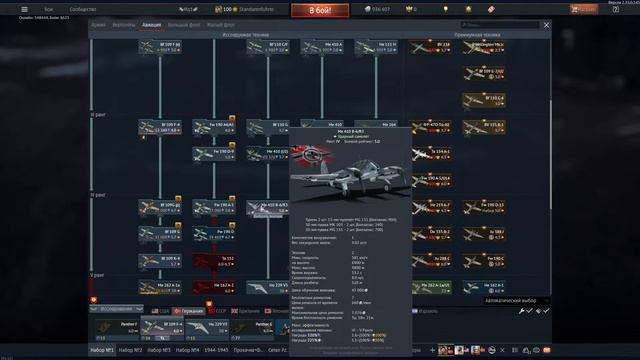
Task: Open the Сообщество menu
Action: point(83,9)
